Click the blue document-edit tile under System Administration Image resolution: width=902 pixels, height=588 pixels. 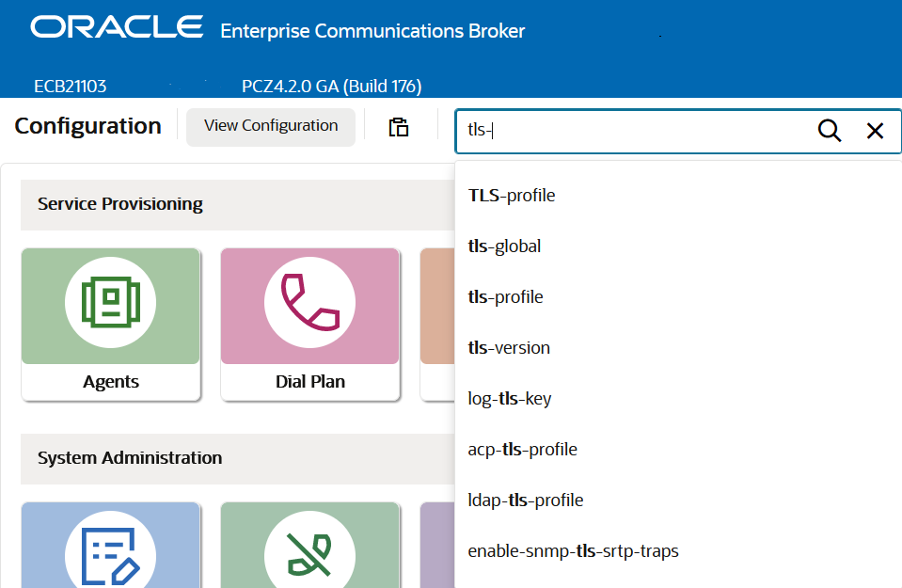(x=110, y=555)
